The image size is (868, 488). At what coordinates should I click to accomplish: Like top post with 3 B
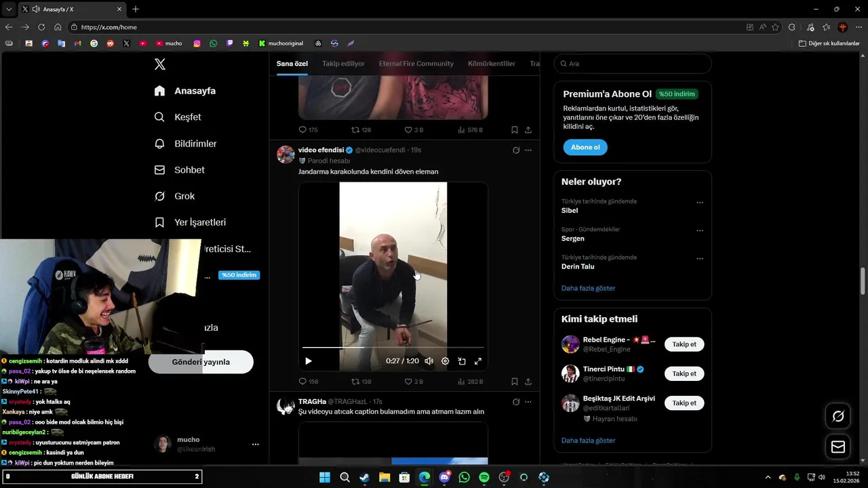click(x=413, y=129)
